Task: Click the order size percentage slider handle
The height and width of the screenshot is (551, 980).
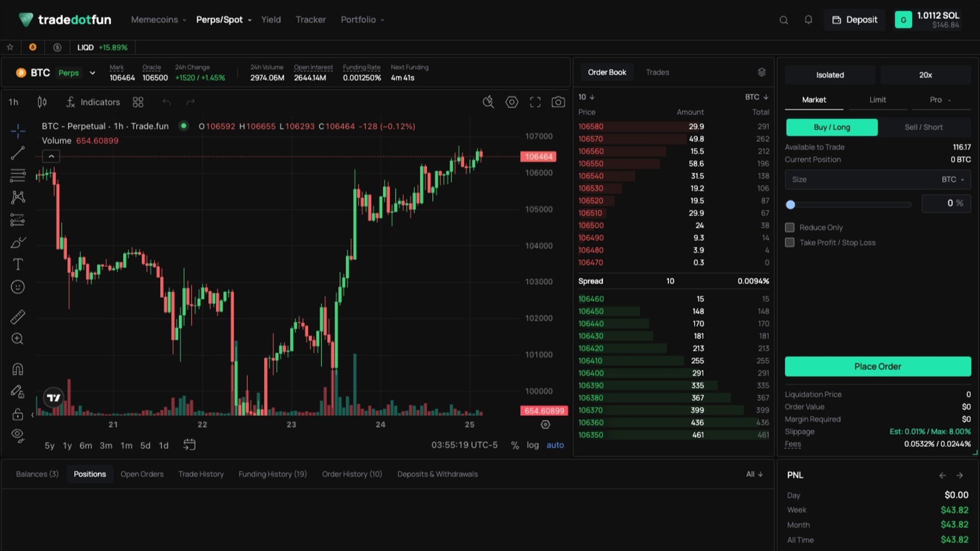Action: click(x=791, y=205)
